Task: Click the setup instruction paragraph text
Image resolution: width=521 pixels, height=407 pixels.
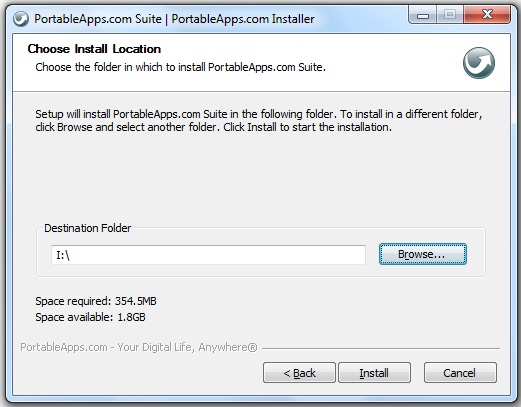Action: click(259, 120)
